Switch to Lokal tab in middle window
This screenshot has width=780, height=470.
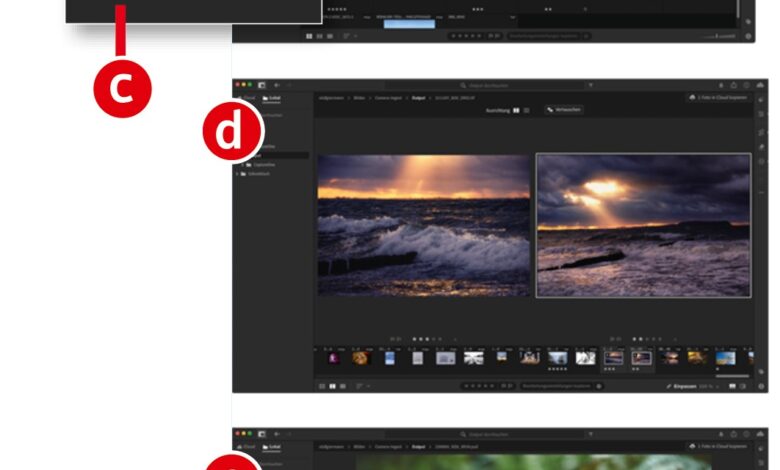coord(272,98)
